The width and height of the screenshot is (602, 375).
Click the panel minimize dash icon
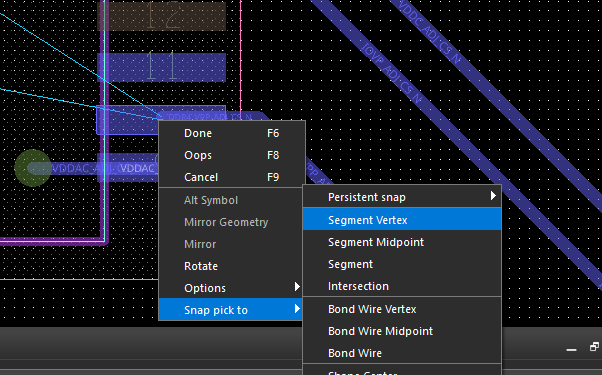pyautogui.click(x=571, y=349)
